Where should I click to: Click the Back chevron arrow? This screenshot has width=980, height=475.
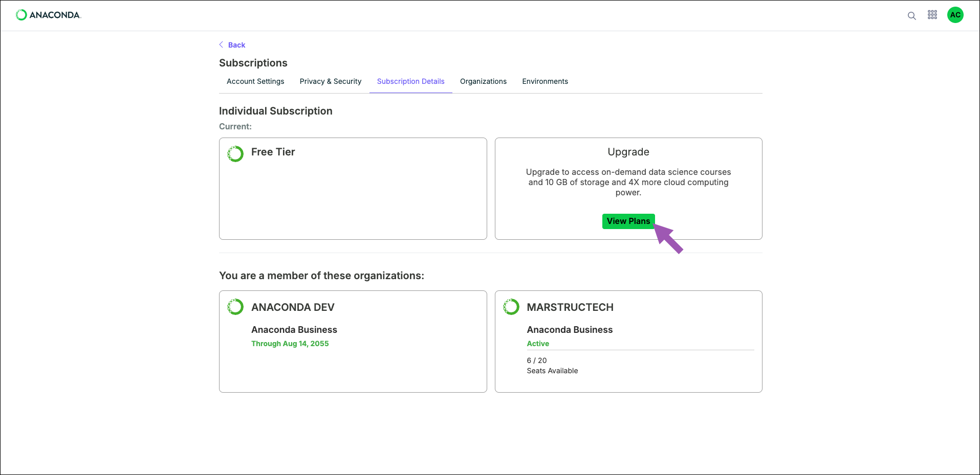click(221, 44)
